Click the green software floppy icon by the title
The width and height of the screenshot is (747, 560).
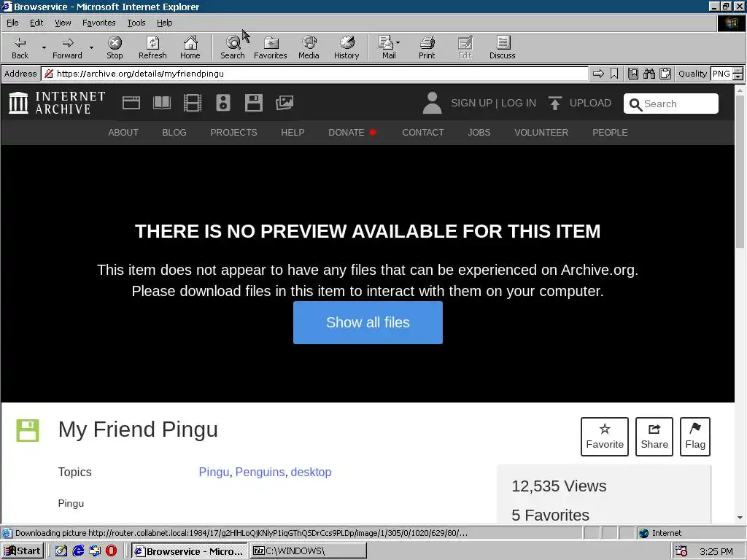[28, 430]
